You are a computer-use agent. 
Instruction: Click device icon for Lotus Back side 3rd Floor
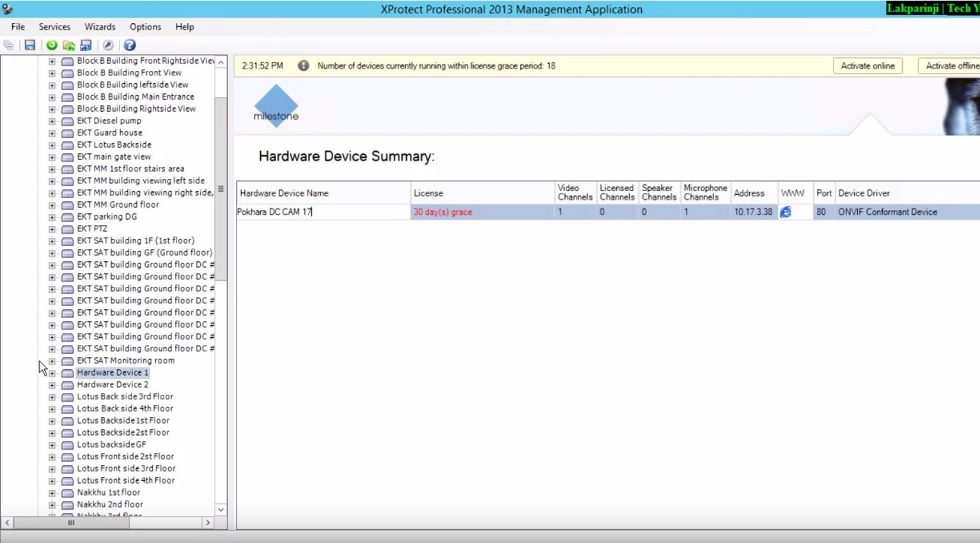(67, 397)
